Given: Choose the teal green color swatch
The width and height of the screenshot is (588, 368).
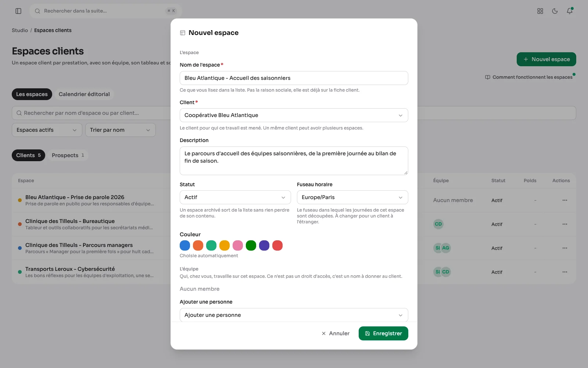Looking at the screenshot, I should 211,245.
